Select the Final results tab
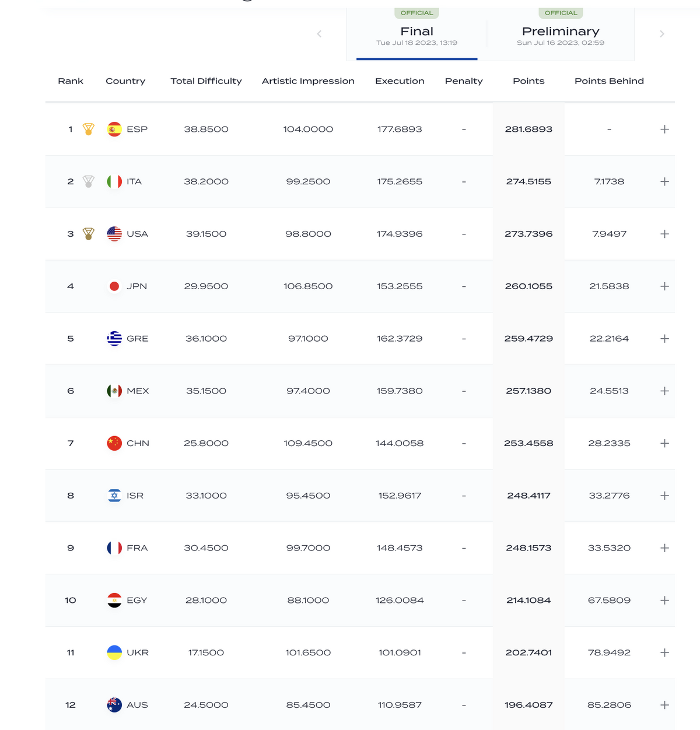 point(416,35)
